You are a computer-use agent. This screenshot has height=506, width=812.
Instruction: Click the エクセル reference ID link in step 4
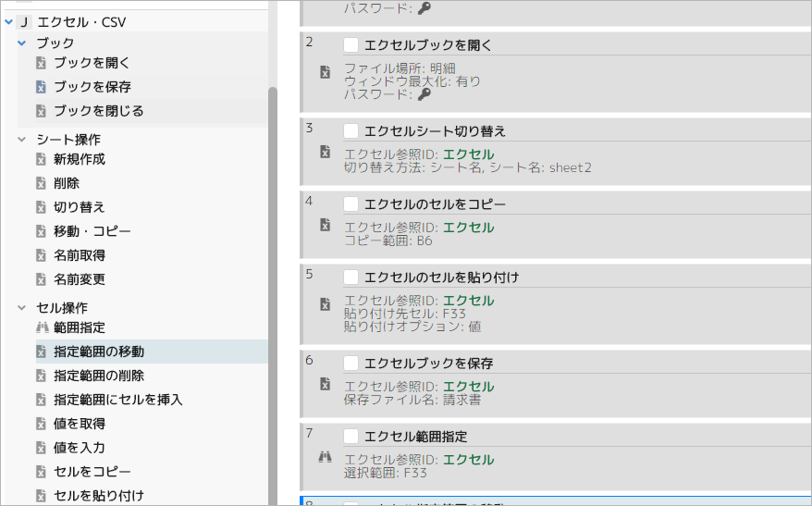point(468,228)
